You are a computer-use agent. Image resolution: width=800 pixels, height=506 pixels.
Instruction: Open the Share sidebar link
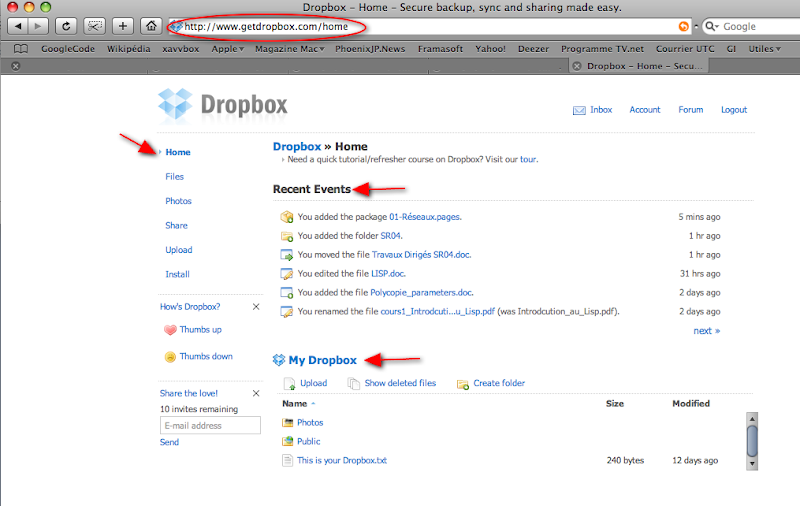[x=176, y=225]
